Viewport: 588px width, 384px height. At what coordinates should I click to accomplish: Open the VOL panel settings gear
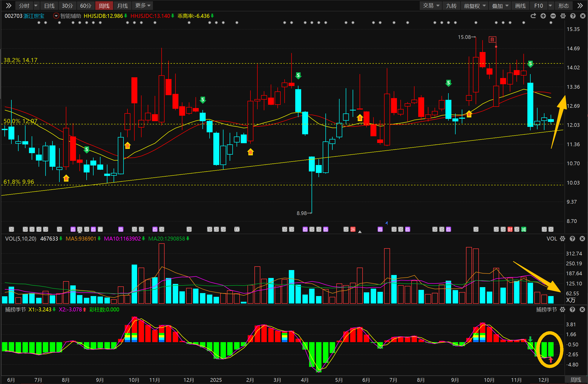click(x=563, y=239)
